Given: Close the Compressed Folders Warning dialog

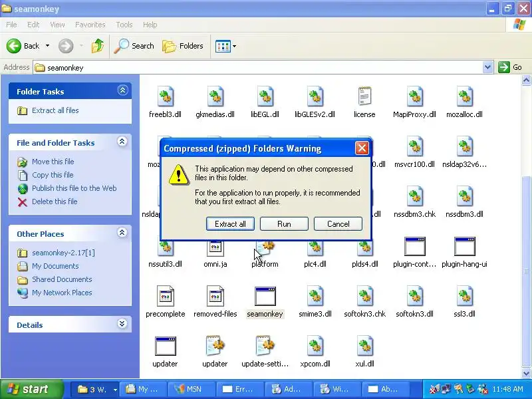Looking at the screenshot, I should [x=362, y=148].
